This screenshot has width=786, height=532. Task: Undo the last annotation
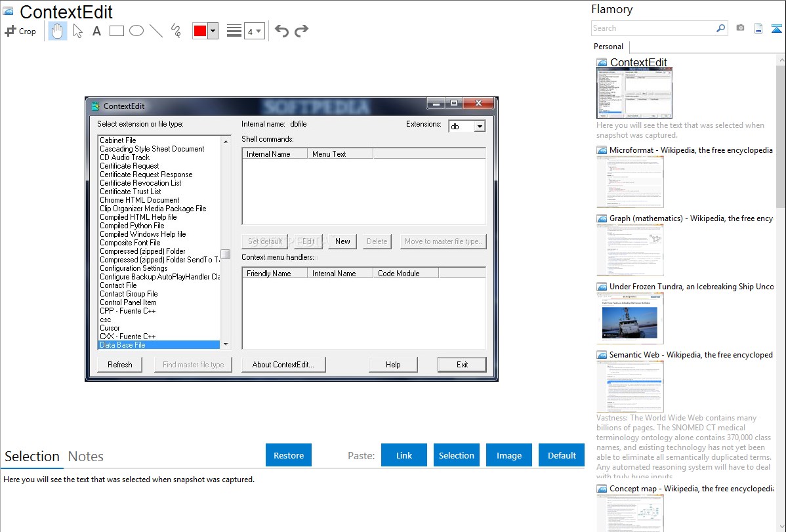pyautogui.click(x=281, y=31)
